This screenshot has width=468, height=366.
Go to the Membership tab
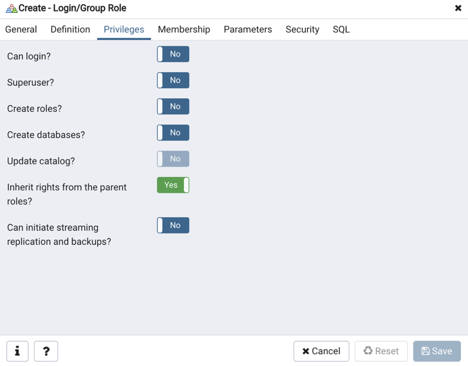point(184,29)
